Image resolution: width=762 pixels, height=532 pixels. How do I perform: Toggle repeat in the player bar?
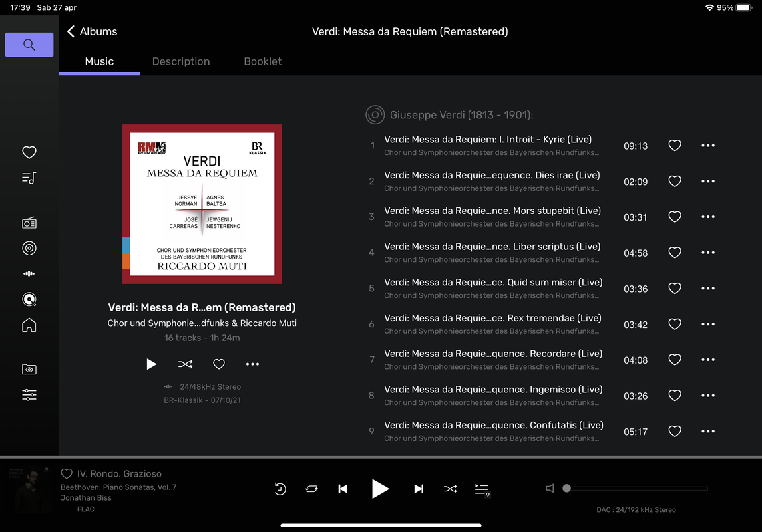pos(311,489)
